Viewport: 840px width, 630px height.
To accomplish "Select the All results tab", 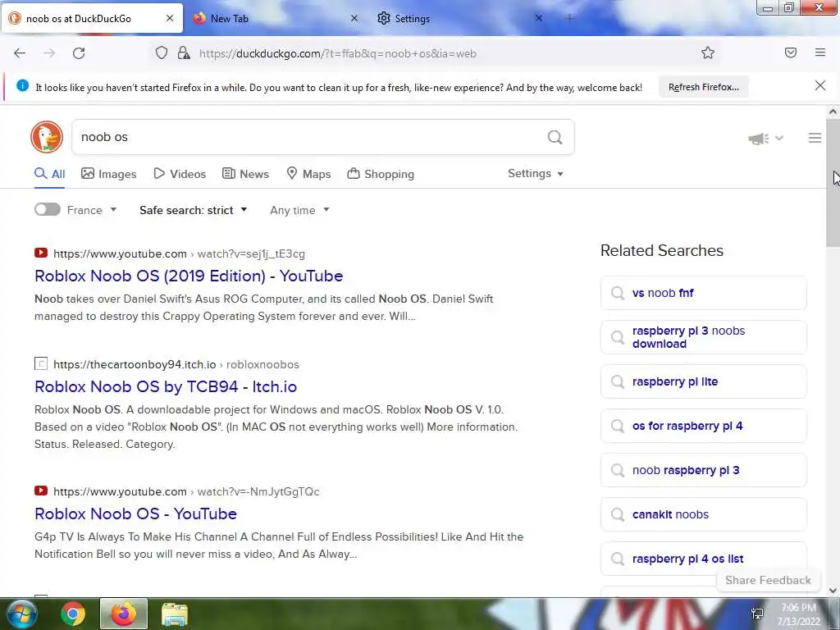I will (x=49, y=174).
